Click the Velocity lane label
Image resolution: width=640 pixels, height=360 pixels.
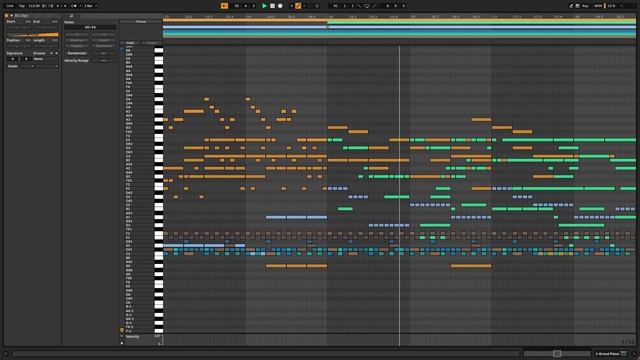point(133,337)
